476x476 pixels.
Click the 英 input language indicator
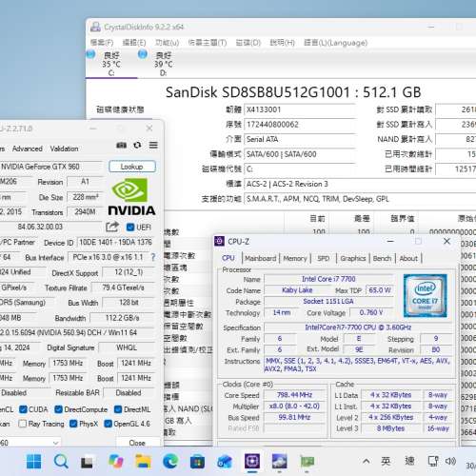[x=386, y=461]
